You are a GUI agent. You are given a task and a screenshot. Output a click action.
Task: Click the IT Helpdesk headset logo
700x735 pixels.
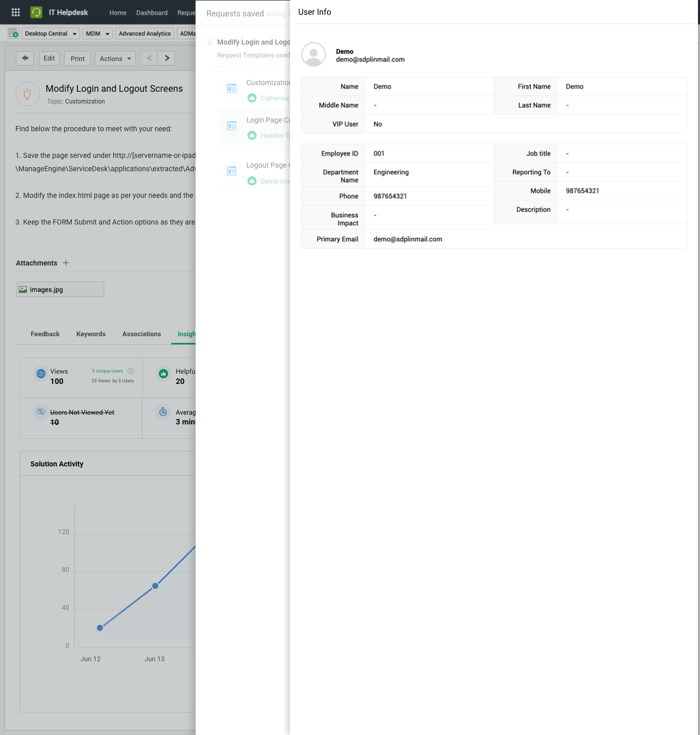(x=36, y=12)
